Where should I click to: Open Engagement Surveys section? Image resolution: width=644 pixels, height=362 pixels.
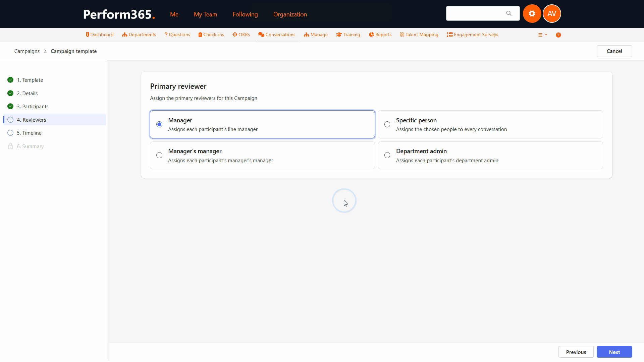pos(472,35)
